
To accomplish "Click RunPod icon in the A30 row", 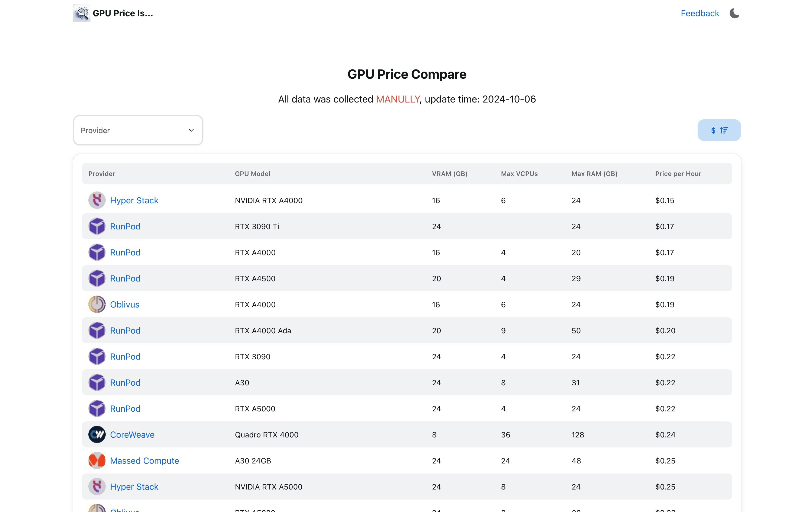I will 97,383.
